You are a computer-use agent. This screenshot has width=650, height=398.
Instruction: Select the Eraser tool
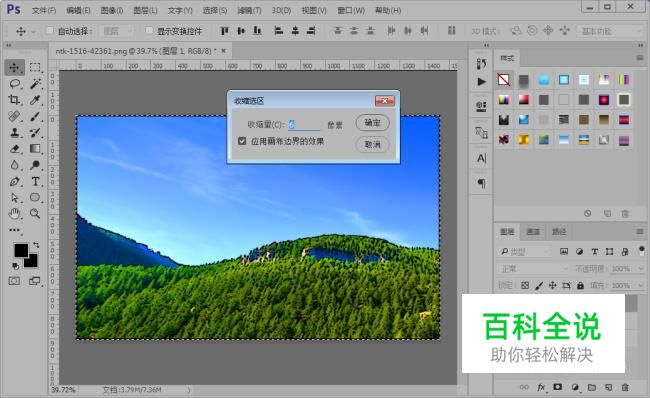15,149
